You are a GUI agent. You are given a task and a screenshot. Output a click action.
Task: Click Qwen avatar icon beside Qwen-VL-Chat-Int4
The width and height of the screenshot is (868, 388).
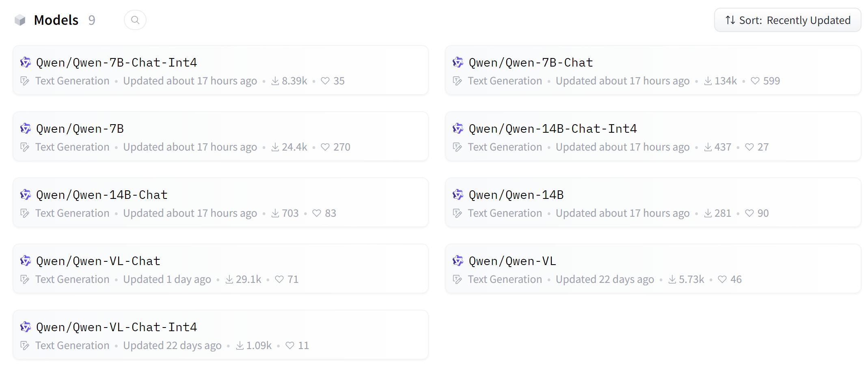click(26, 327)
